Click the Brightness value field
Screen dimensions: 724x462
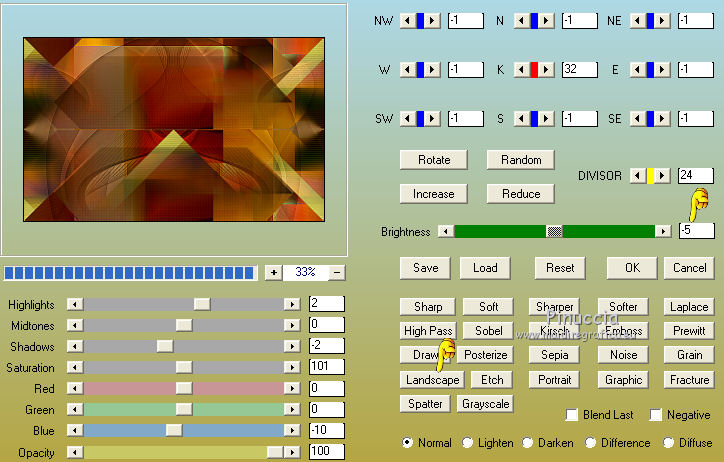point(697,230)
